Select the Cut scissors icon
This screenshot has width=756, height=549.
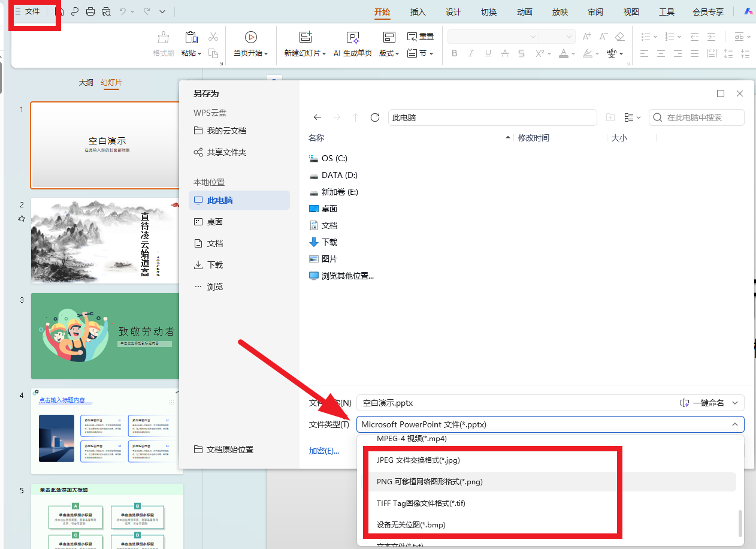tap(213, 37)
